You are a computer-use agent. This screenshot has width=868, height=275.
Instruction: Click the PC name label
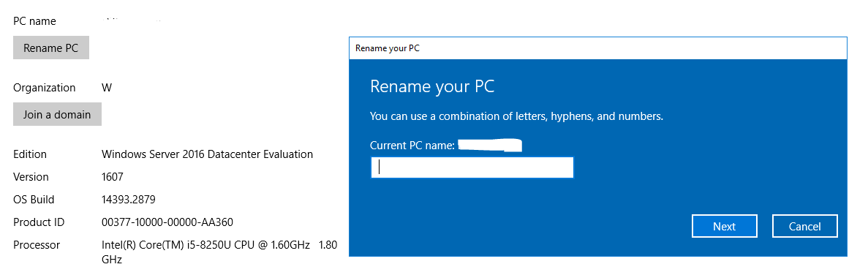(x=34, y=22)
